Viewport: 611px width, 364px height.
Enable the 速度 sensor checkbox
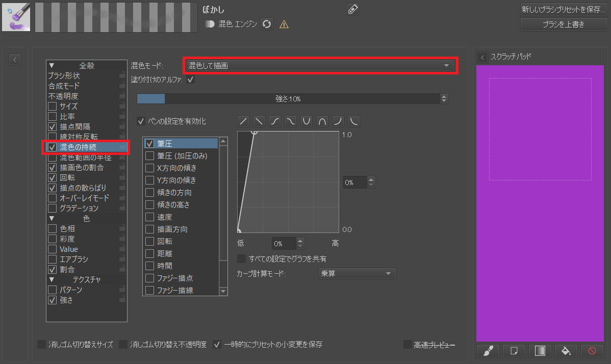coord(149,217)
